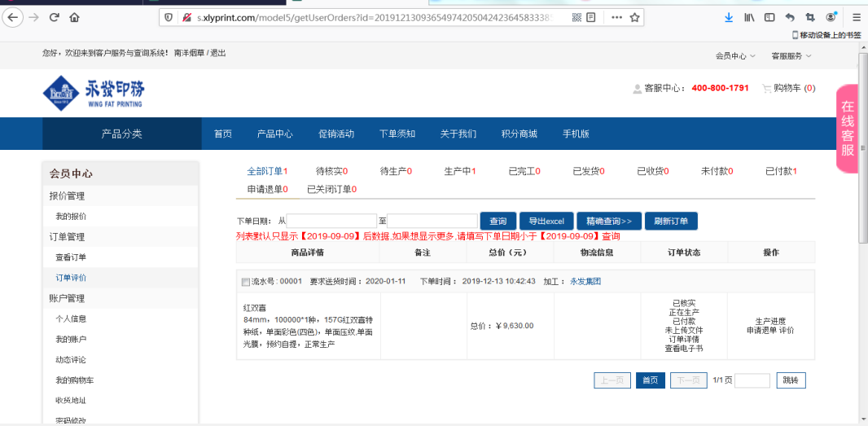Go to the browser home page icon
868x426 pixels.
(75, 17)
